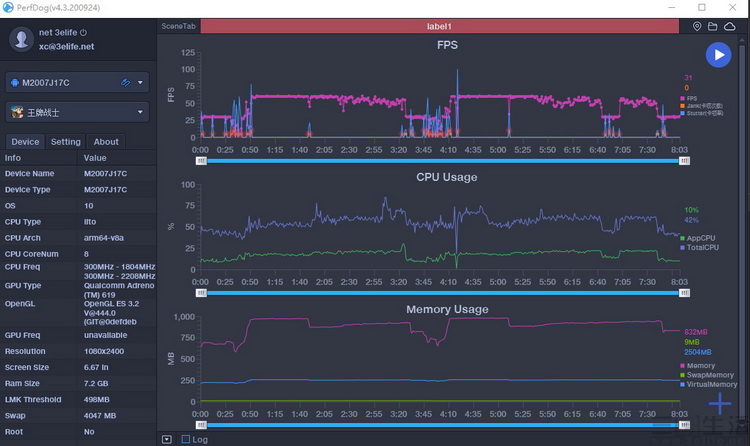Click the logout power icon next to net 3elife

point(83,33)
